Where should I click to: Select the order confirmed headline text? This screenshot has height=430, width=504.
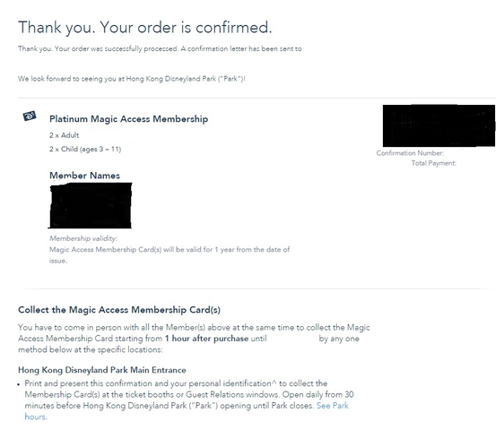coord(145,27)
